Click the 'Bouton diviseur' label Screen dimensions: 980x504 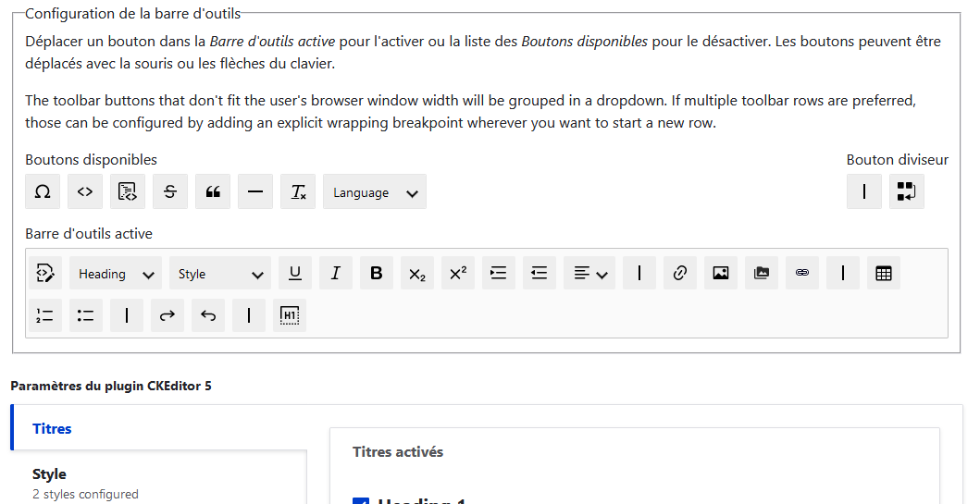pos(898,160)
